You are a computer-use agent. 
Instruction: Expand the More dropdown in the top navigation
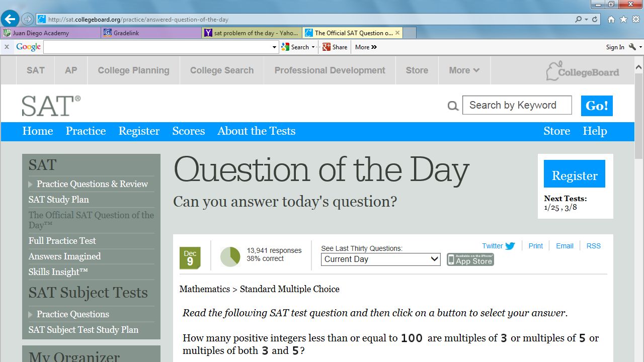point(464,70)
